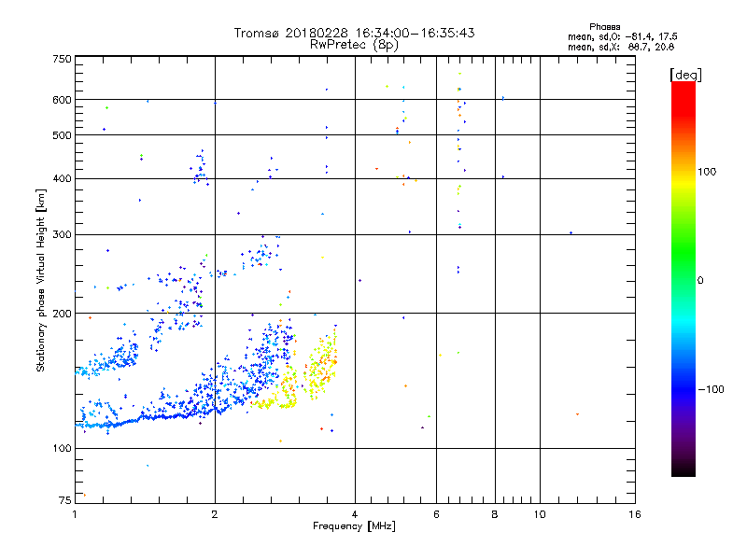Screen dimensions: 747x560
Task: Click the 'mean, sd,O: -81.4, 17.5' line
Action: (x=623, y=36)
